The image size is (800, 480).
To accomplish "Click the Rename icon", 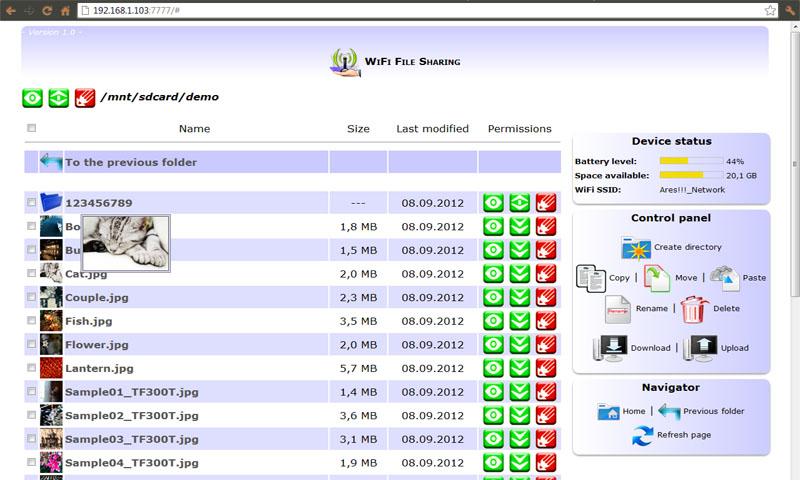I will [x=618, y=309].
